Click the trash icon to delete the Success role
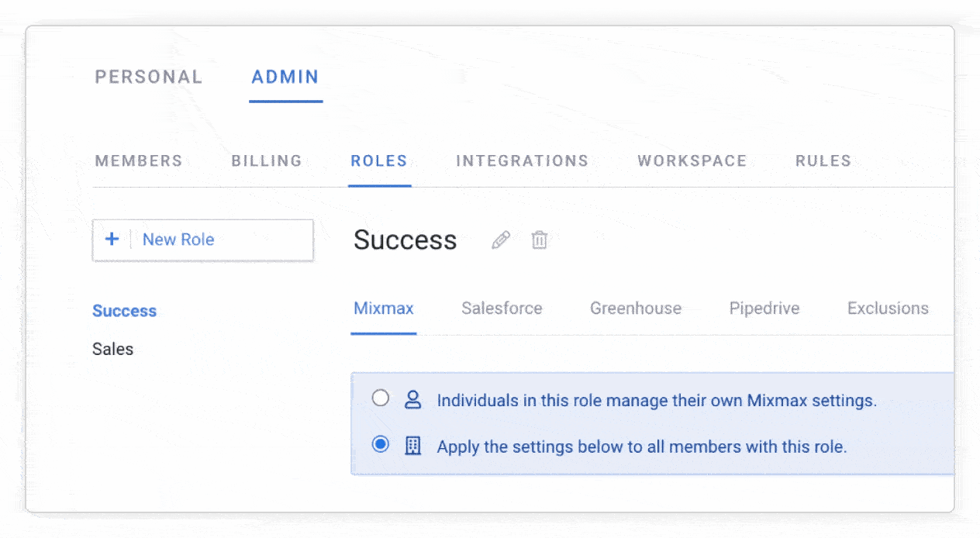This screenshot has width=980, height=538. tap(539, 240)
